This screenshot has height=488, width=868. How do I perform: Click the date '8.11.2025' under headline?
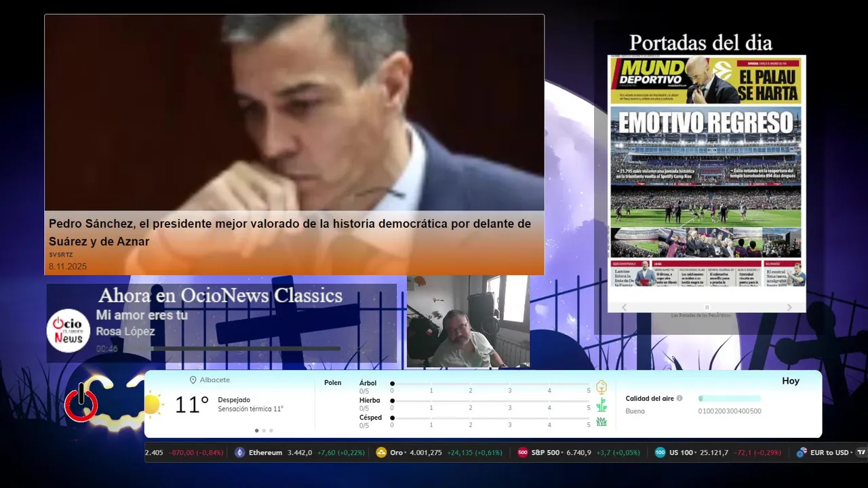68,266
